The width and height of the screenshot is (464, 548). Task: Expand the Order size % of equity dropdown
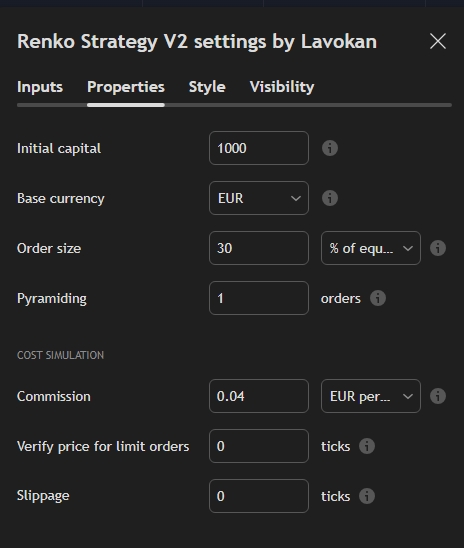(x=371, y=248)
